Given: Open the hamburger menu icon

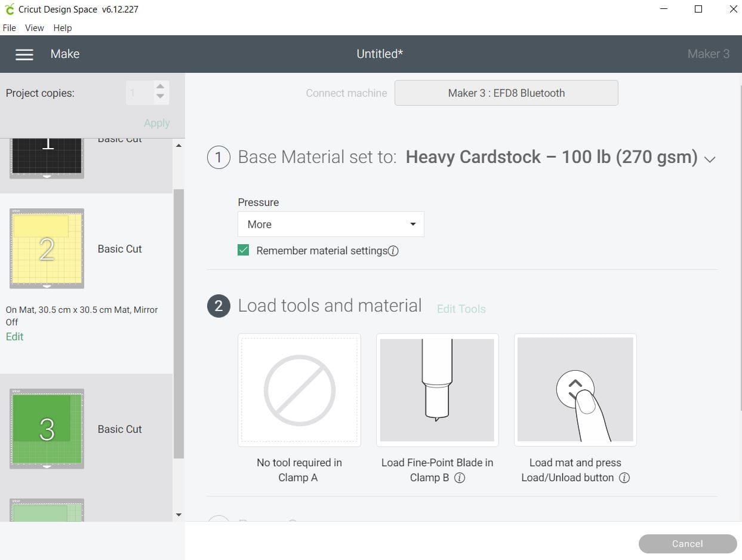Looking at the screenshot, I should coord(24,54).
